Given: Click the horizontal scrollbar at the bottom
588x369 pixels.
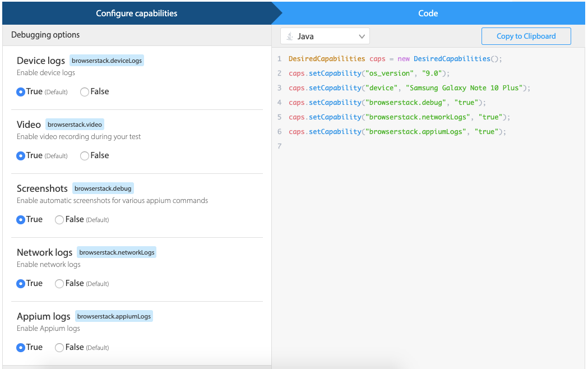Looking at the screenshot, I should point(135,366).
